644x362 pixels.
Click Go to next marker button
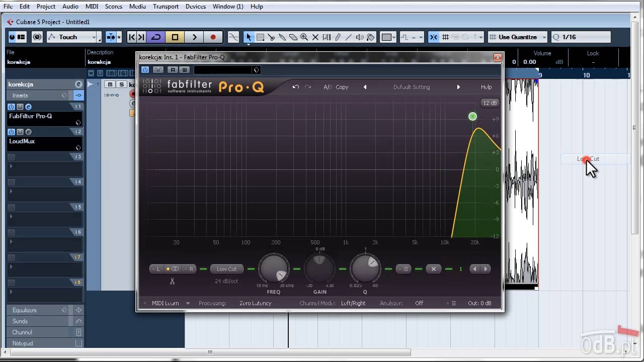[x=141, y=37]
